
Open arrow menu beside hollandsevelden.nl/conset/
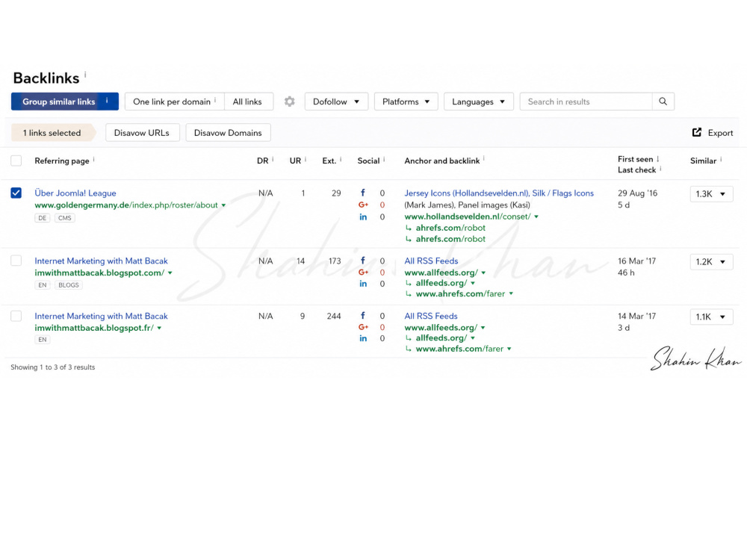tap(536, 217)
